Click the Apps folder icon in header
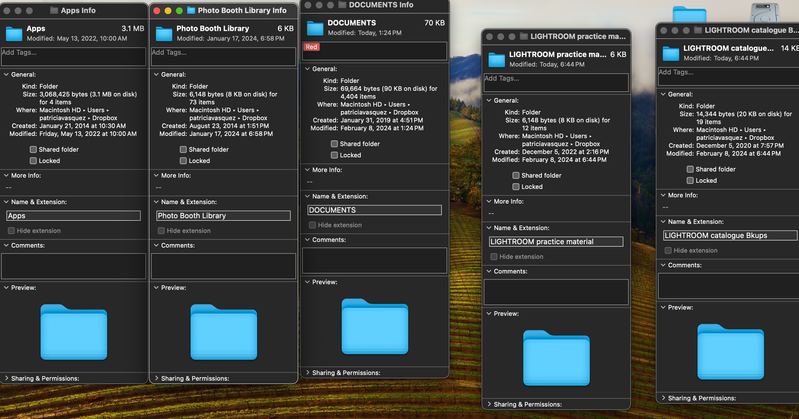Screen dimensions: 799x419 coord(14,34)
